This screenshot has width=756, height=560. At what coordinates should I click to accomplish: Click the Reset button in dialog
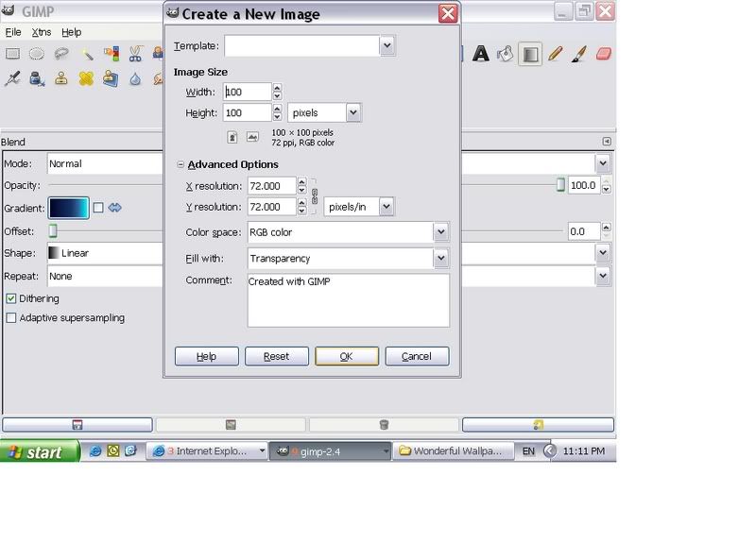pyautogui.click(x=276, y=356)
